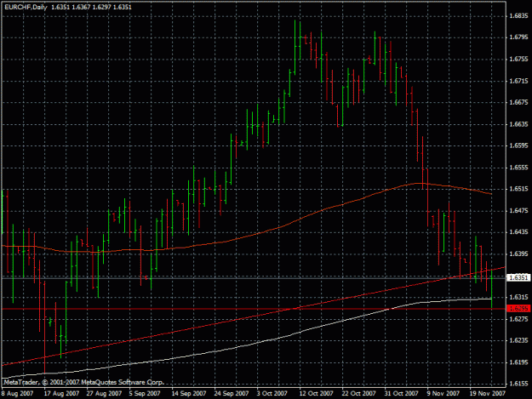532x399 pixels.
Task: Click the 1.6755 price scale value
Action: click(x=519, y=59)
